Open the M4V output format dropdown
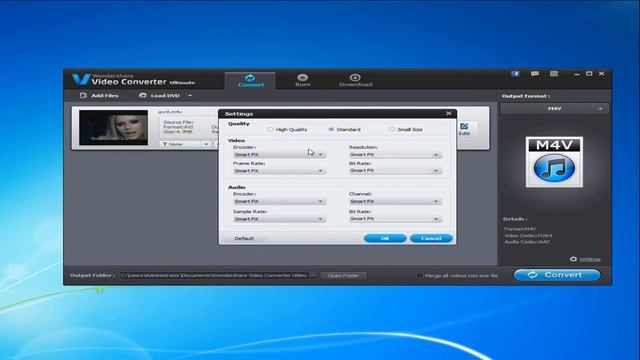The height and width of the screenshot is (360, 640). pyautogui.click(x=555, y=109)
